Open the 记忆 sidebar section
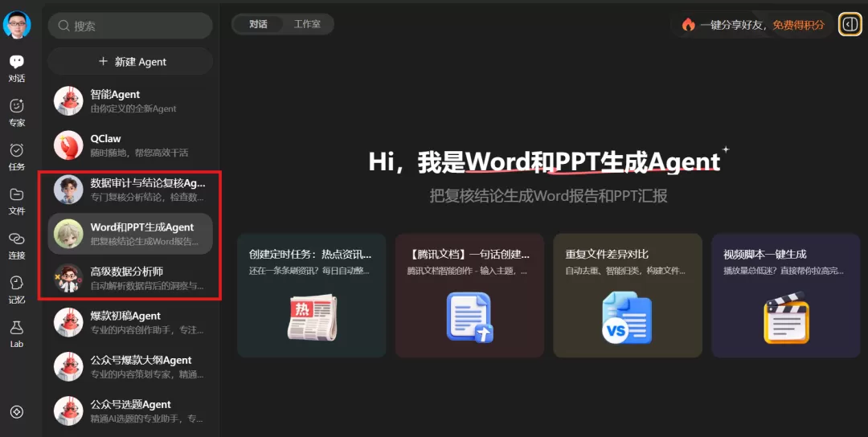868x437 pixels. 17,290
